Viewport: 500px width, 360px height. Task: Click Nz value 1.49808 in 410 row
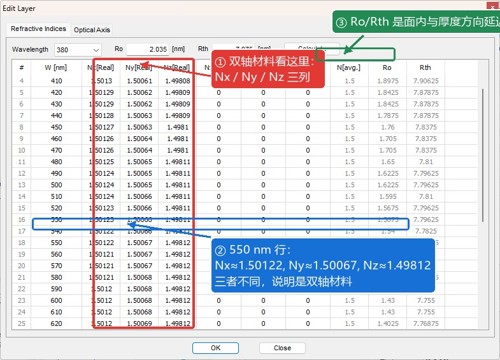[x=178, y=81]
